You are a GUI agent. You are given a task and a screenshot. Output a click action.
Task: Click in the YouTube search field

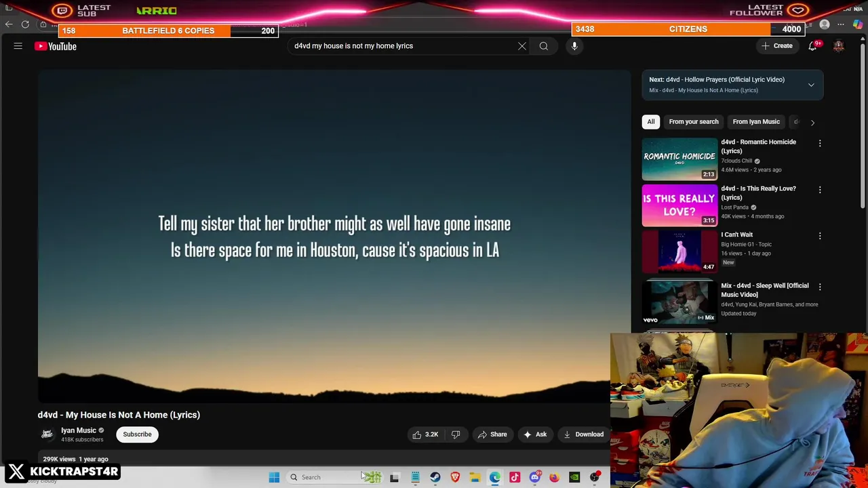tap(403, 46)
